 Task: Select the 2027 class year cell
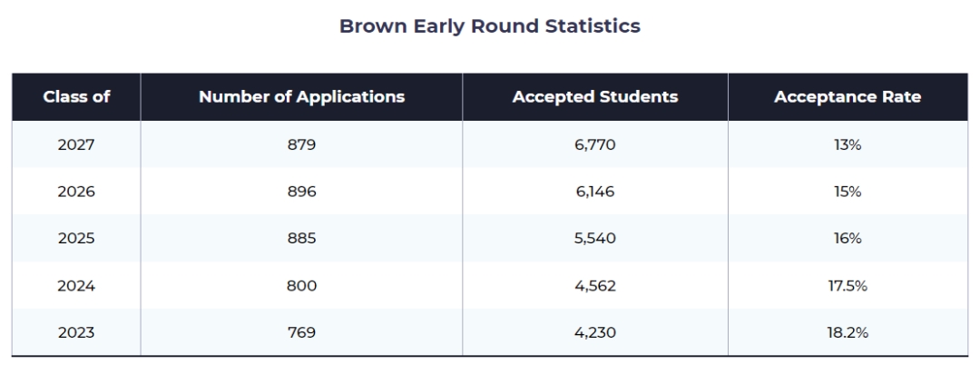pos(76,144)
